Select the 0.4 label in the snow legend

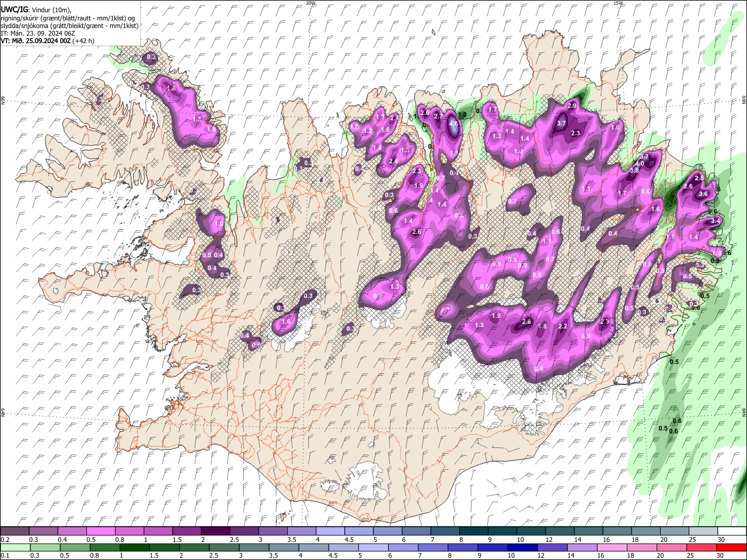pos(62,540)
